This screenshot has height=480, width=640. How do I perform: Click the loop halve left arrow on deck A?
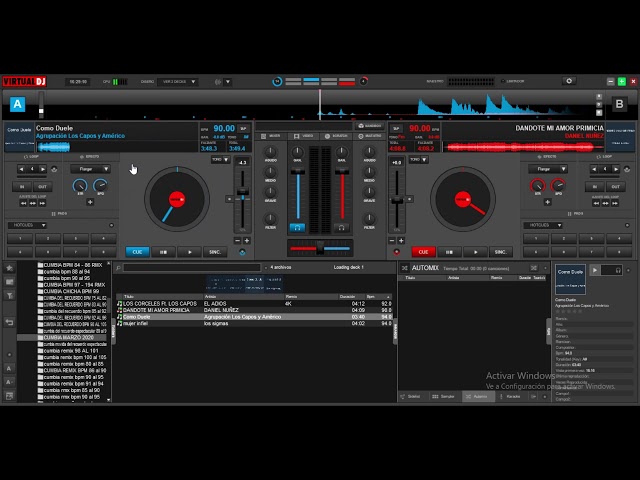pyautogui.click(x=21, y=169)
